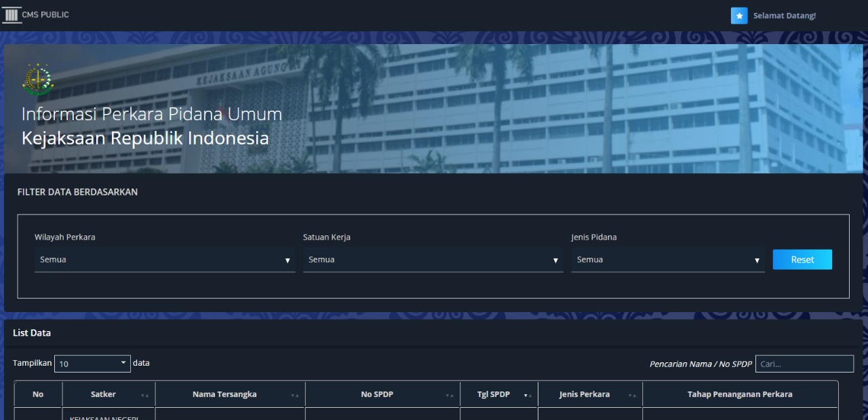This screenshot has width=868, height=420.
Task: Click the Kejaksaan Republik Indonesia banner heading
Action: click(145, 138)
